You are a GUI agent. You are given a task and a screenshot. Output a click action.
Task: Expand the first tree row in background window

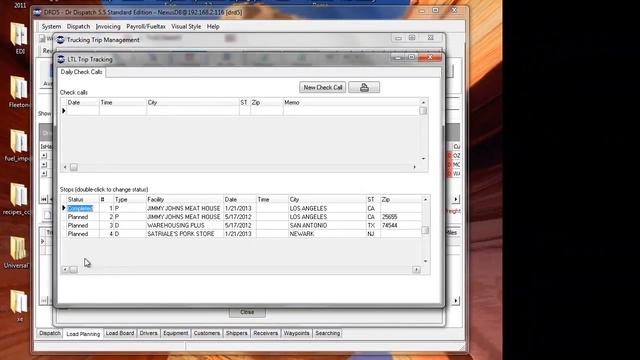click(44, 156)
